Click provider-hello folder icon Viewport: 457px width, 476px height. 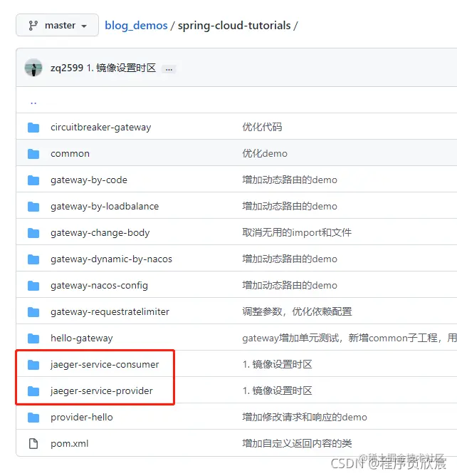tap(33, 418)
